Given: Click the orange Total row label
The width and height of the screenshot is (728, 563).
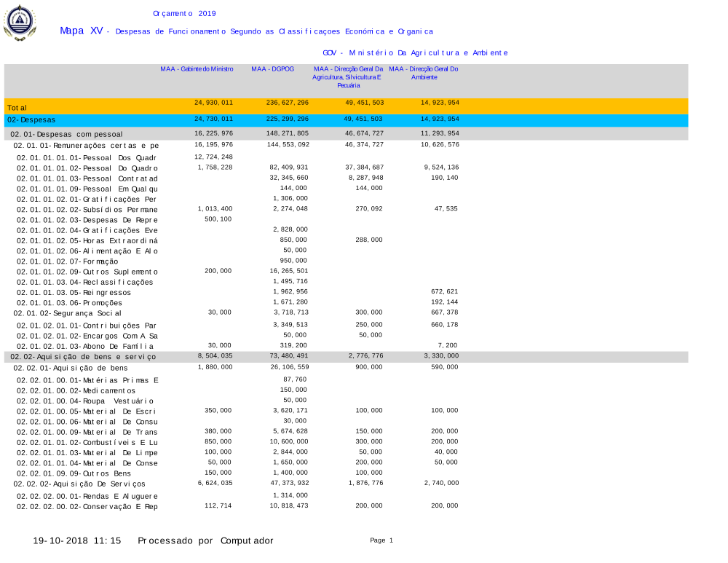Looking at the screenshot, I should (17, 108).
